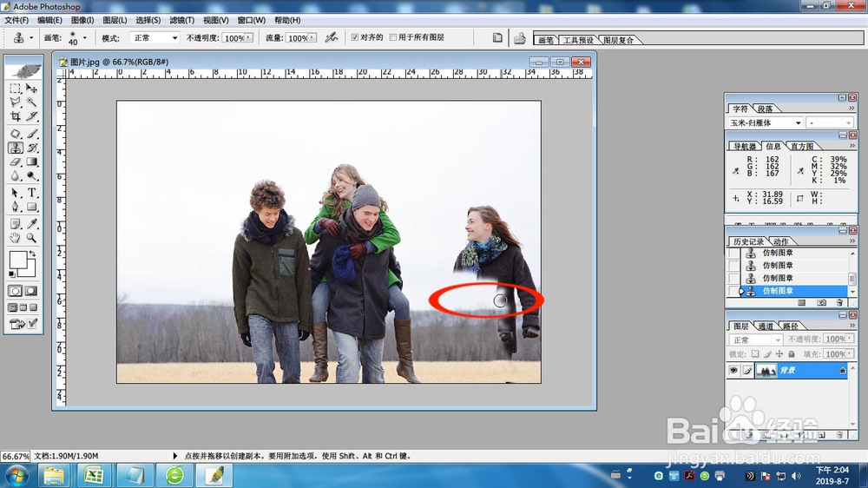Select the Path Selection arrow tool
Image resolution: width=868 pixels, height=488 pixels.
(16, 193)
